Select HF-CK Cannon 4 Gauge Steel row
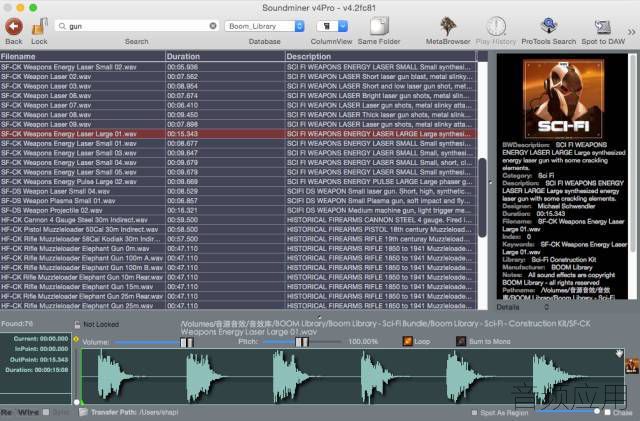This screenshot has width=640, height=421. (x=238, y=220)
